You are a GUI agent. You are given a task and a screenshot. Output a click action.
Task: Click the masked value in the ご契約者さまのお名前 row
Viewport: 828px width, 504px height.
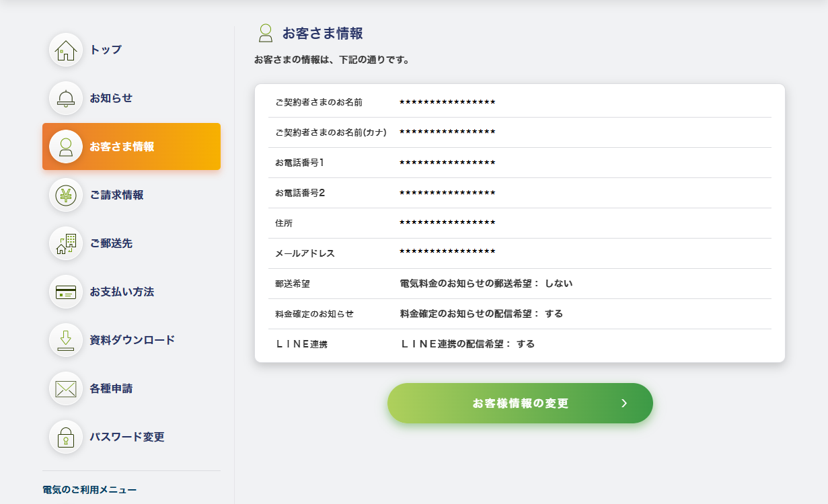[447, 101]
